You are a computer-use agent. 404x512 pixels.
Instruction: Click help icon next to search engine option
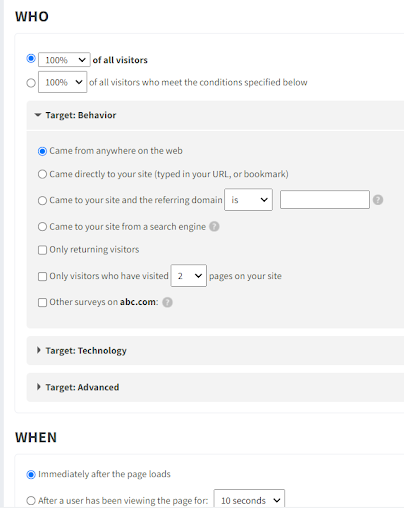pyautogui.click(x=214, y=227)
